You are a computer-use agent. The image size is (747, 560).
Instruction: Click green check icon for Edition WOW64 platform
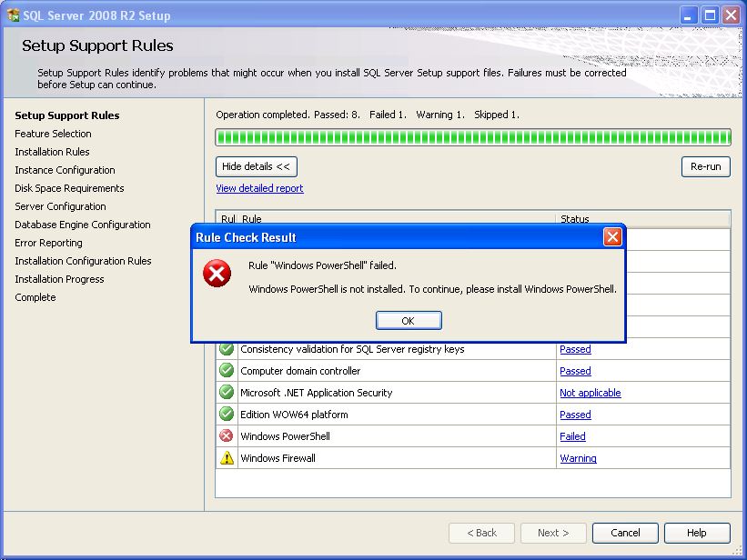(227, 415)
